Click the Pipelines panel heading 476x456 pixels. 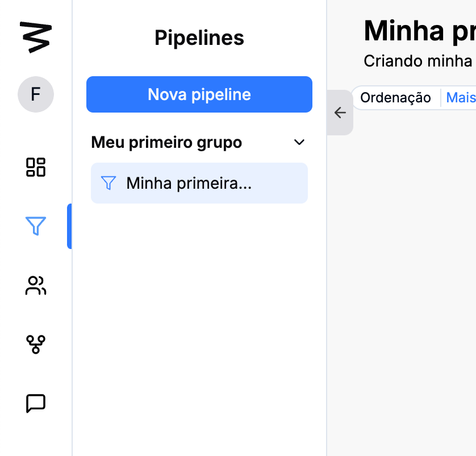tap(199, 38)
